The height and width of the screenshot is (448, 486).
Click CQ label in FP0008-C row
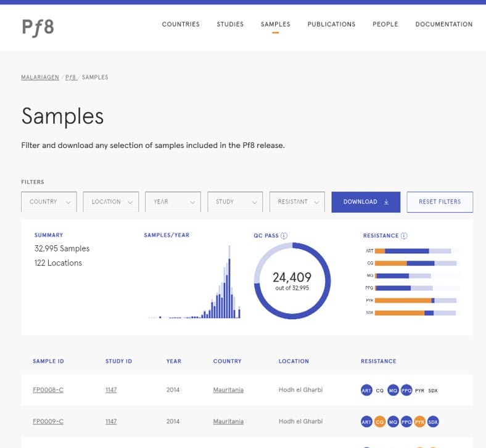point(380,391)
